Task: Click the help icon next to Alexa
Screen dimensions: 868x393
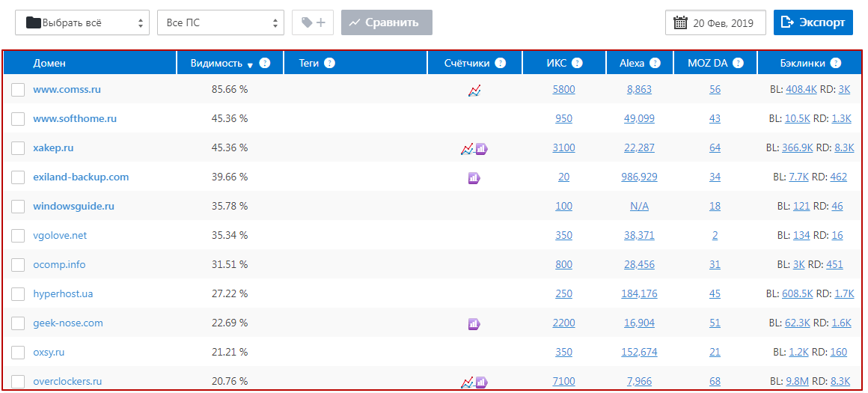Action: click(x=655, y=63)
